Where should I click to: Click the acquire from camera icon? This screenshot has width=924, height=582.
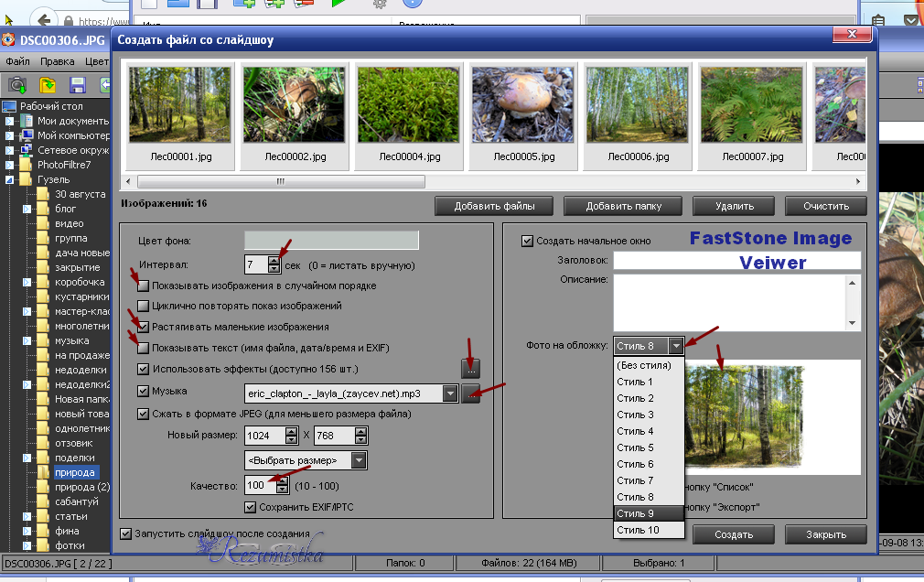17,85
